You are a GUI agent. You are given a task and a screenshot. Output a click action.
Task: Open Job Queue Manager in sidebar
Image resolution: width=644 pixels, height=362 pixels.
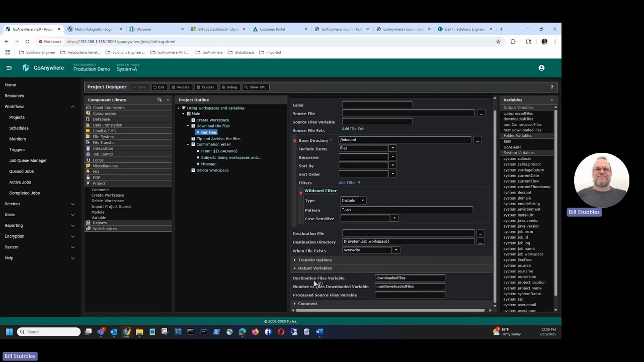point(28,160)
